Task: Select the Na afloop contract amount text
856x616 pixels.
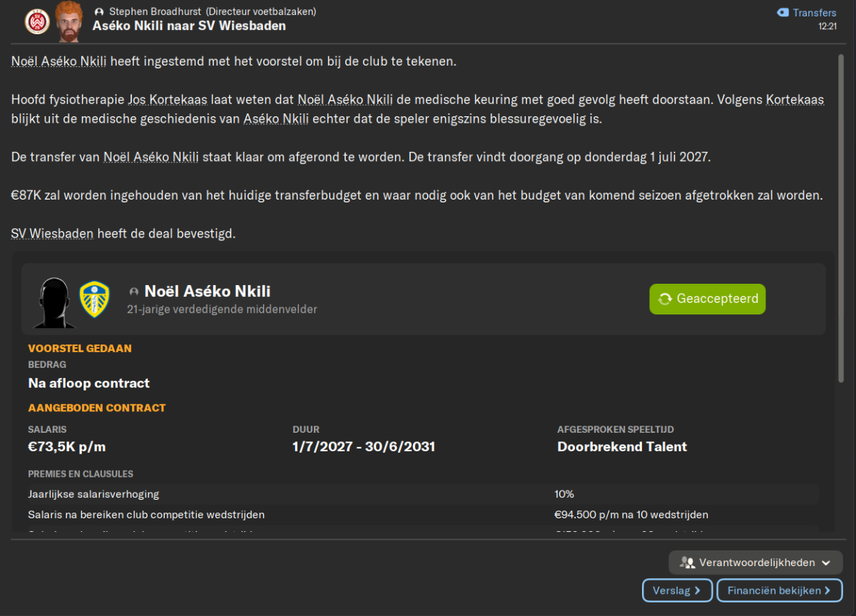Action: pyautogui.click(x=88, y=383)
